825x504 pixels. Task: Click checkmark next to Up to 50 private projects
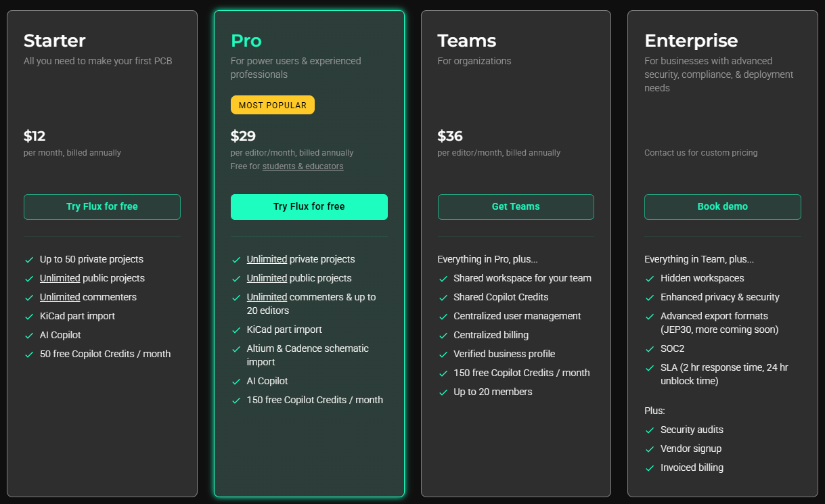(x=29, y=260)
